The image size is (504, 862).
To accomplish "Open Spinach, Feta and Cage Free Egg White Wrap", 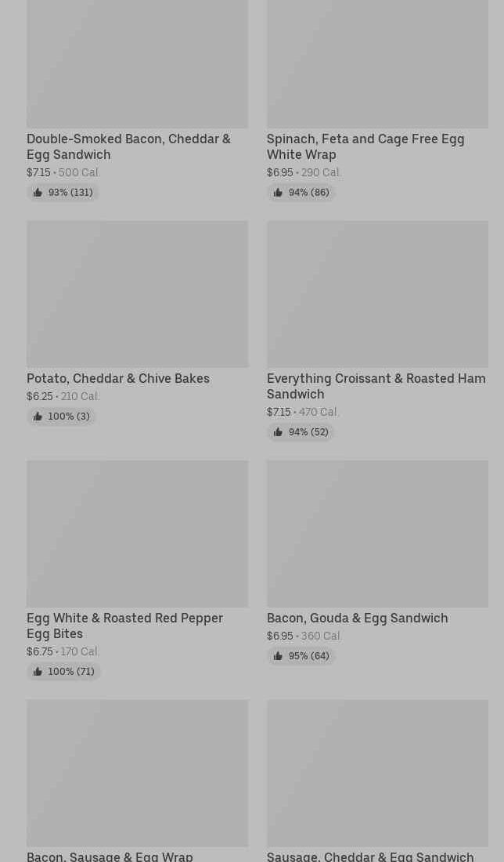I will [365, 146].
